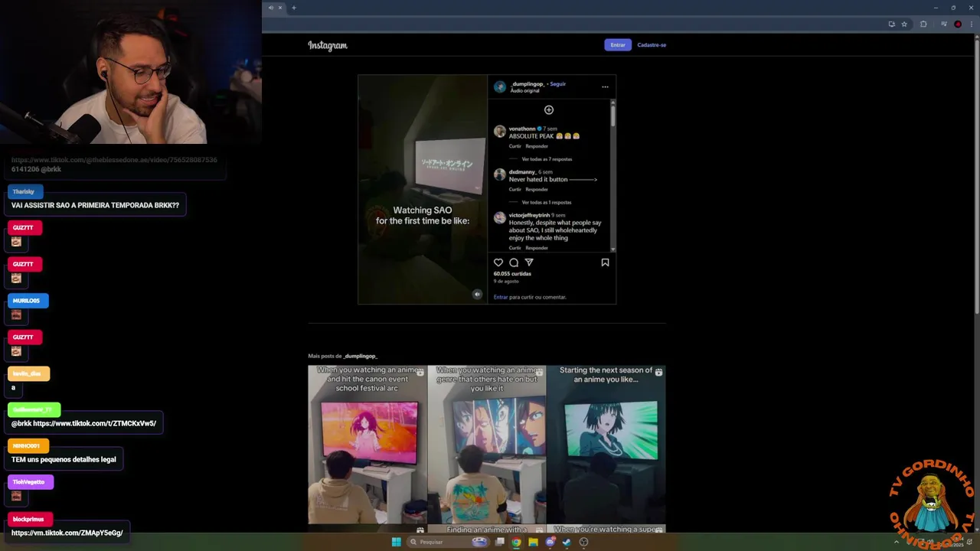Open the school festival arc reel thumbnail
This screenshot has height=551, width=980.
coord(367,445)
